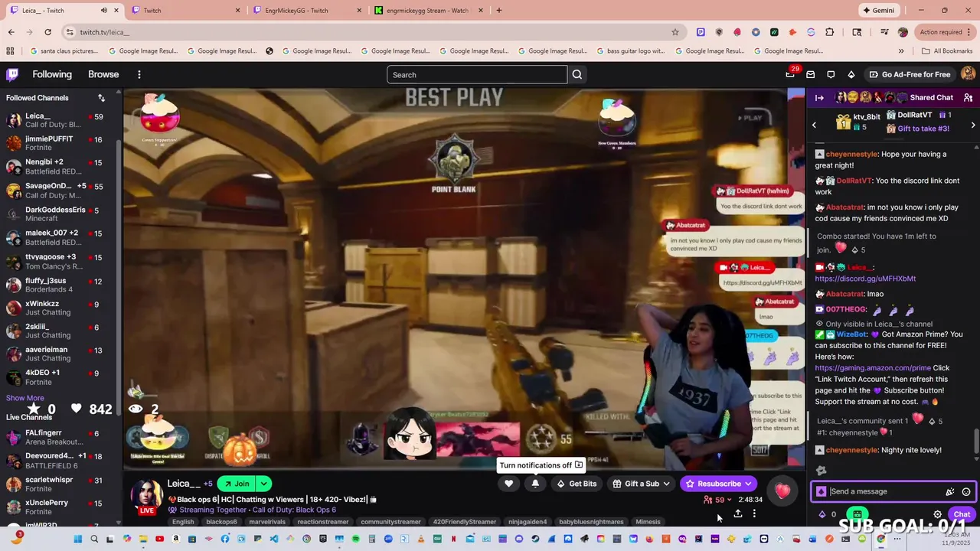Image resolution: width=980 pixels, height=551 pixels.
Task: Open the user avatar menu on Twitch
Action: [968, 73]
